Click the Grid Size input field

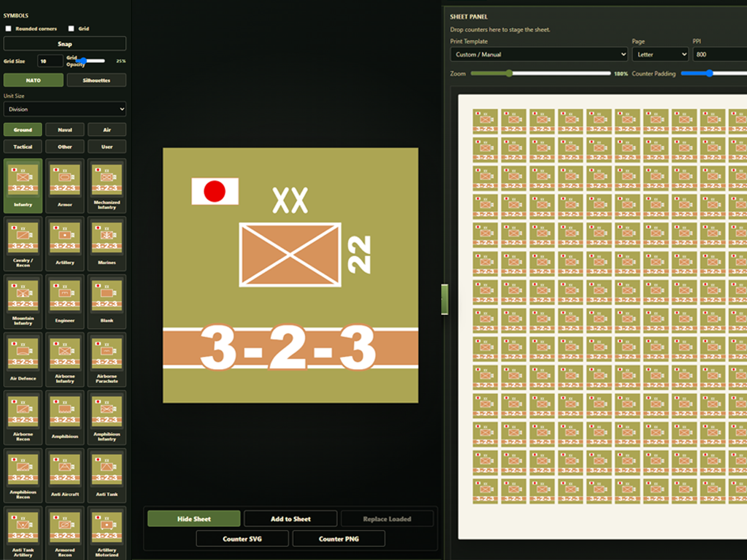point(50,61)
